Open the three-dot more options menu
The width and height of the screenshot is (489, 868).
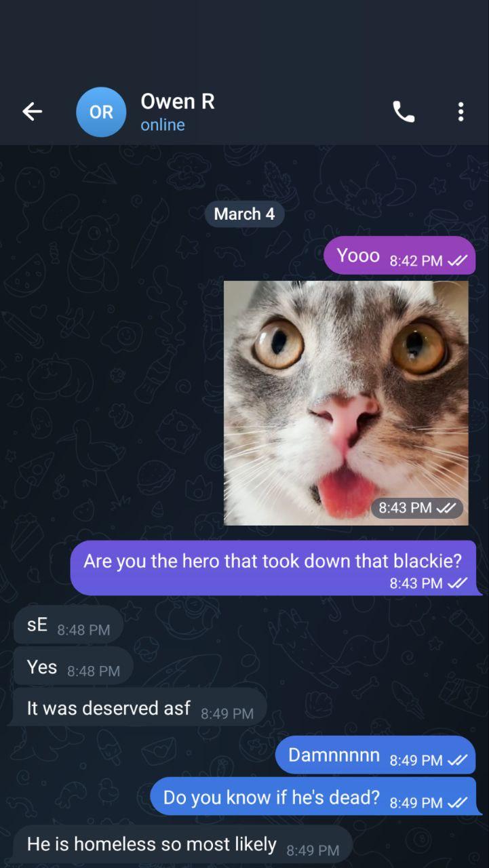(461, 112)
